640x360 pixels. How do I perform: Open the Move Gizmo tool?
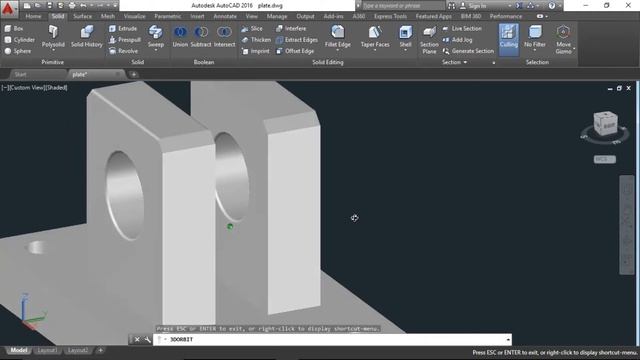pos(563,40)
